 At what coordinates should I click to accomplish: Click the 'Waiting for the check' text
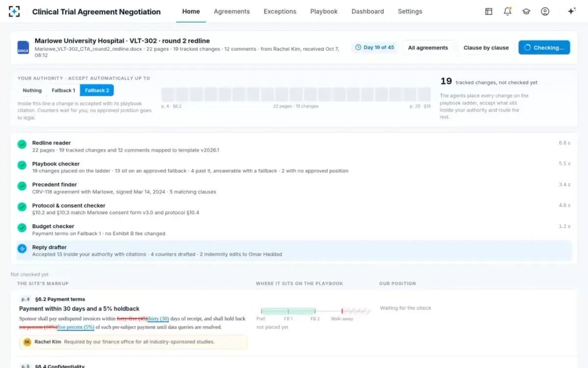click(x=406, y=308)
